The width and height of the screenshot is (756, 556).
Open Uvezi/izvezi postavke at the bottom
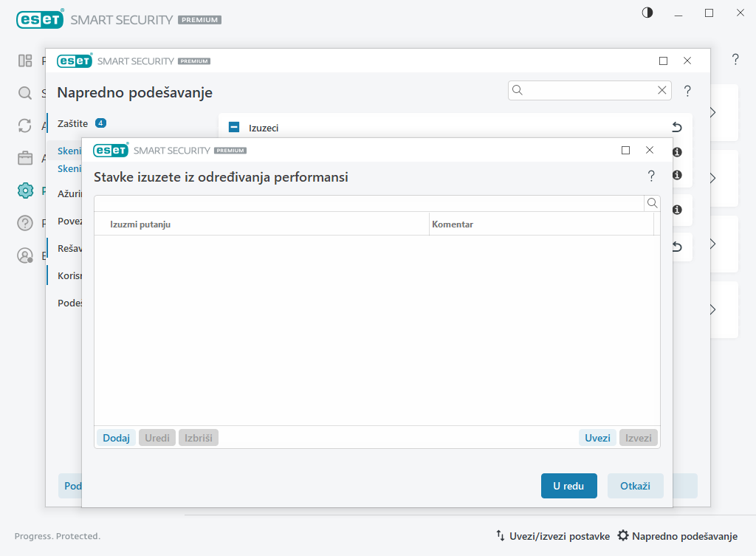[552, 536]
